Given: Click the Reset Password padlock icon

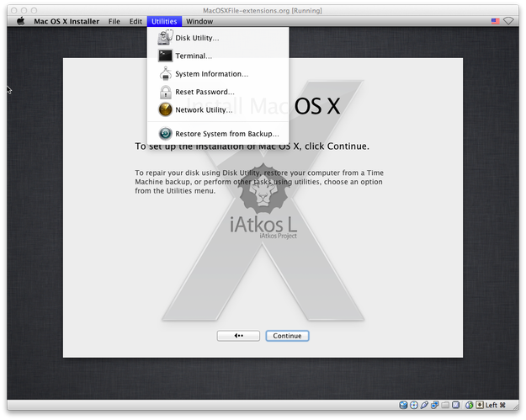Looking at the screenshot, I should [166, 92].
